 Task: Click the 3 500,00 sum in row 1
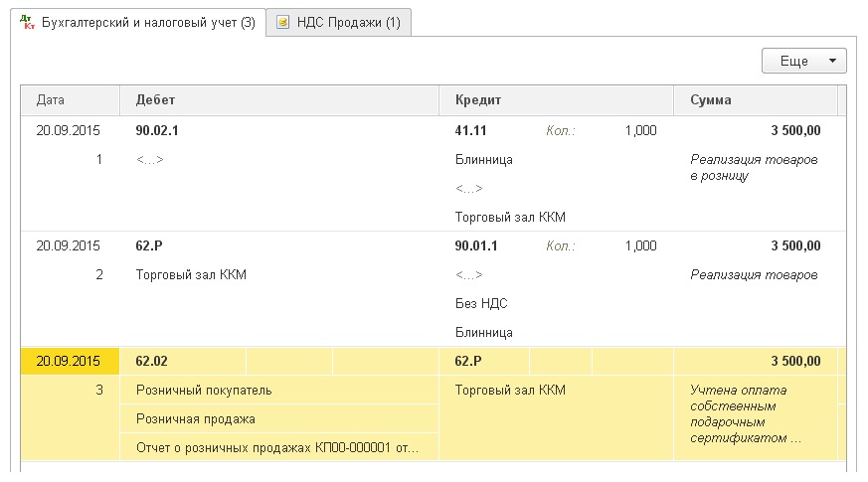[x=795, y=130]
